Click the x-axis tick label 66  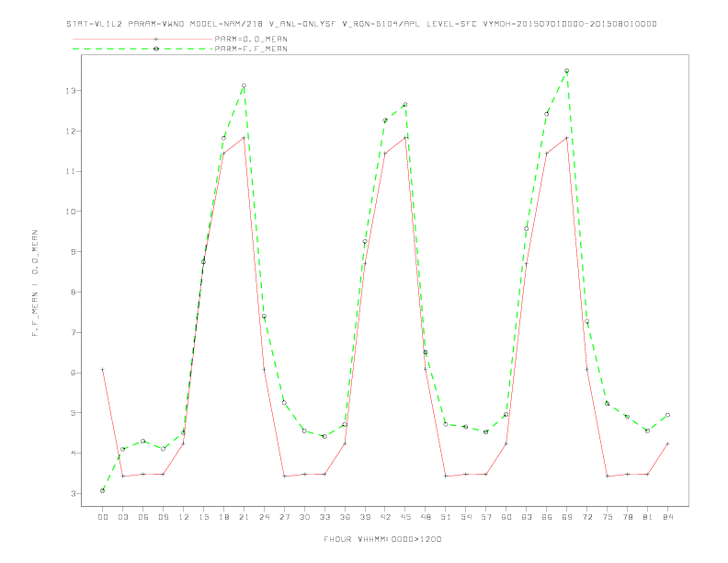(x=547, y=517)
